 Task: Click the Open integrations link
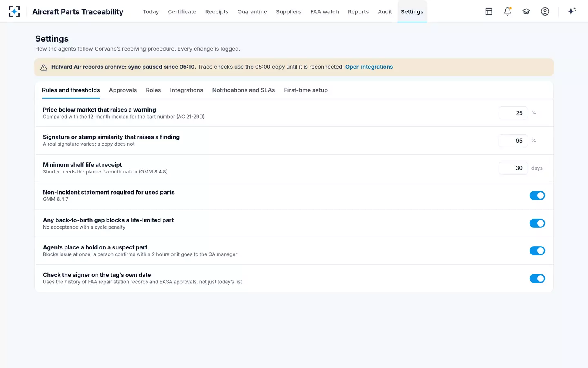point(369,67)
